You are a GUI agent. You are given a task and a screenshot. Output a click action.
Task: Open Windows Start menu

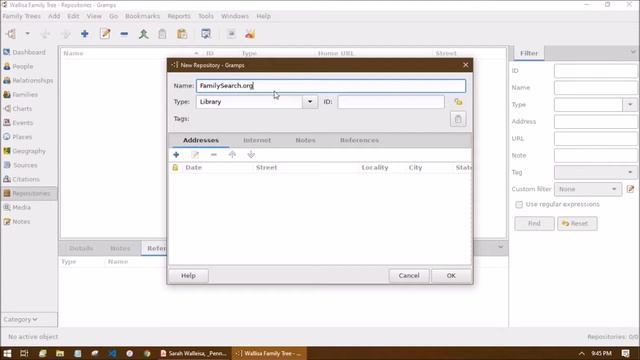tap(7, 353)
